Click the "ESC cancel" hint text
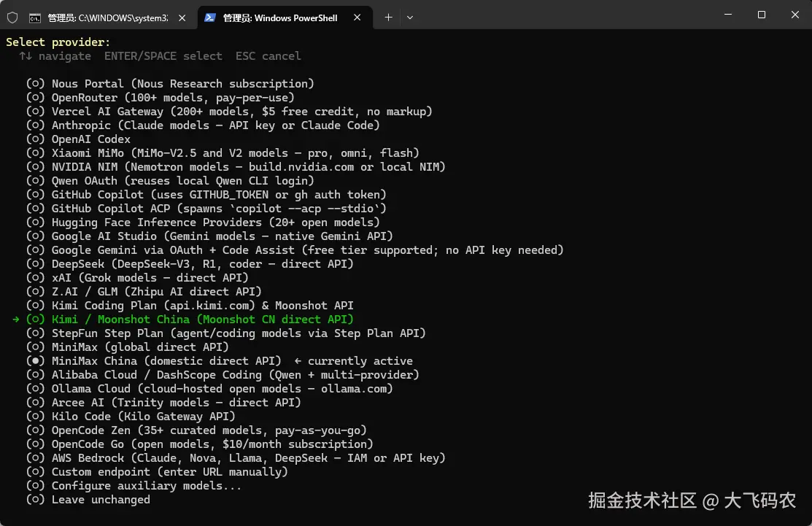812x526 pixels. pyautogui.click(x=268, y=56)
